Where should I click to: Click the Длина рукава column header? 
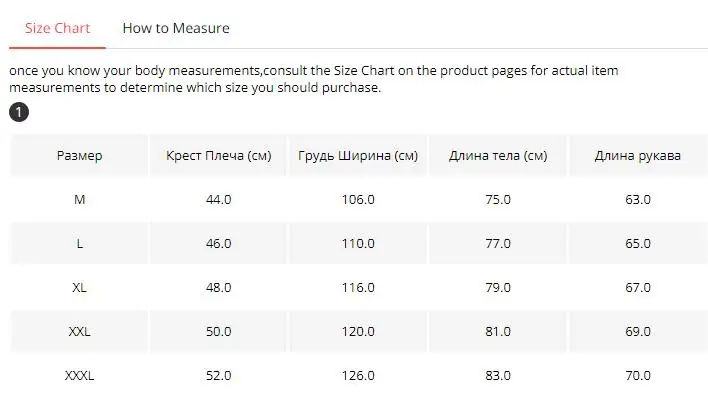[x=638, y=155]
